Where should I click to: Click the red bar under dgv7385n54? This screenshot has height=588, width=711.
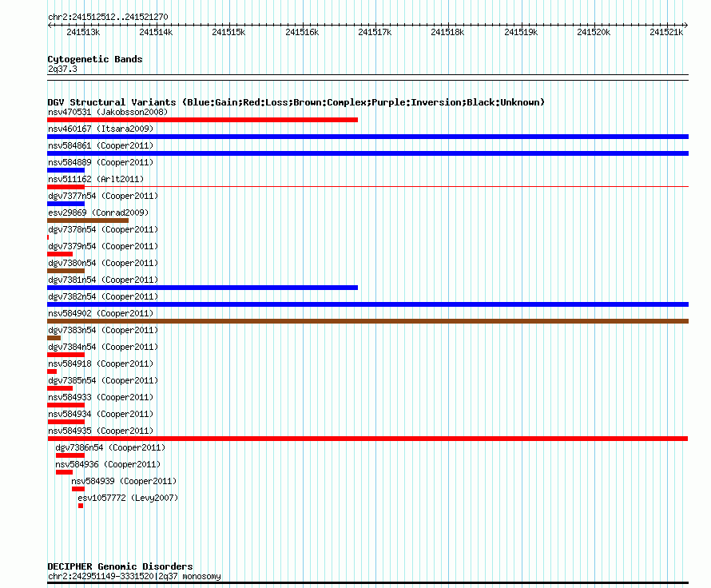coord(60,388)
